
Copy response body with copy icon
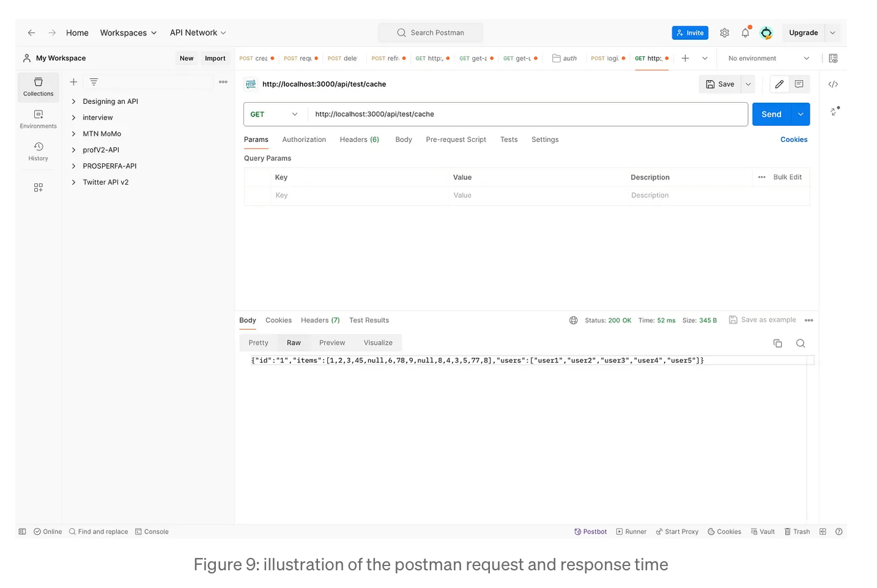pyautogui.click(x=778, y=344)
